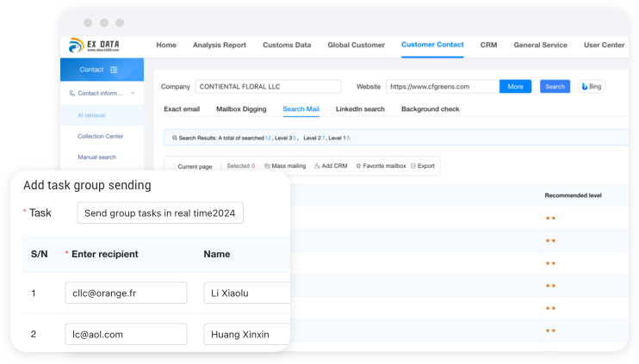Collapse the Contact information section chevron

(x=133, y=93)
